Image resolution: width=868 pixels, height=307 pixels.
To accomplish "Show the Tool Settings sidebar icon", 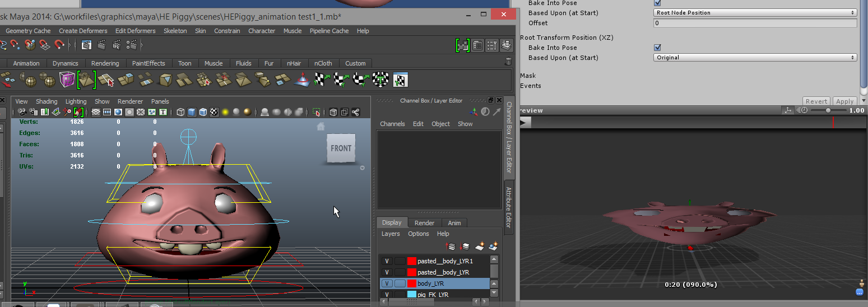I will click(492, 45).
